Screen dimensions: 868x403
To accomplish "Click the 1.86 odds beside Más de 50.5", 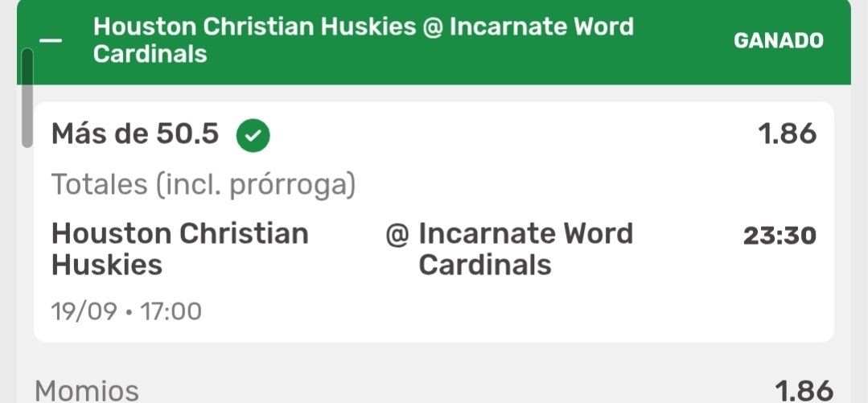I will tap(788, 134).
